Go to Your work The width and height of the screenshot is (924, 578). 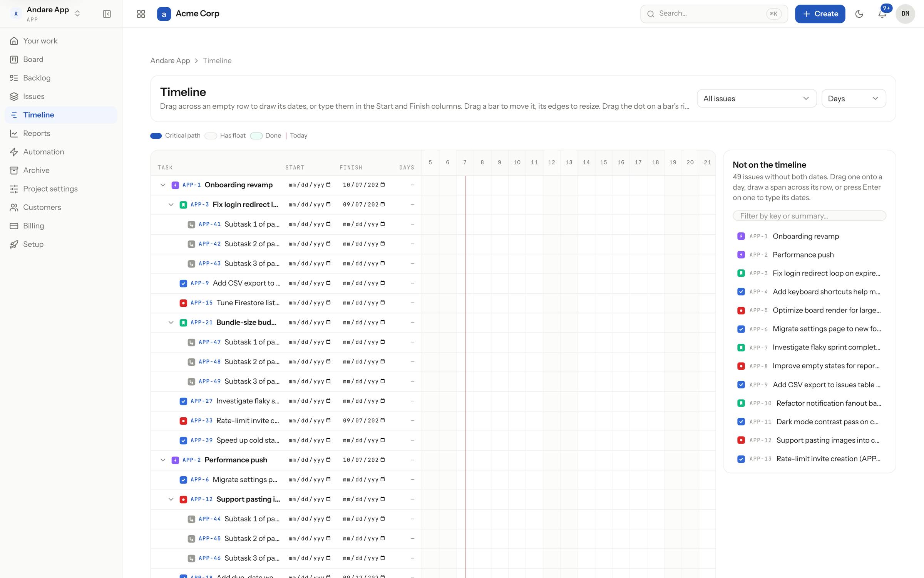[x=61, y=41]
